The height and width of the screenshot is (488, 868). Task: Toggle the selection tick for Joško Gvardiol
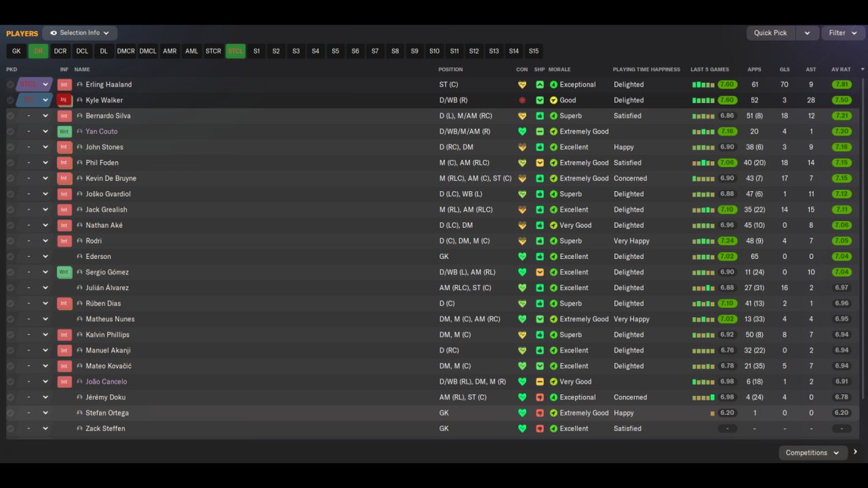pos(10,194)
